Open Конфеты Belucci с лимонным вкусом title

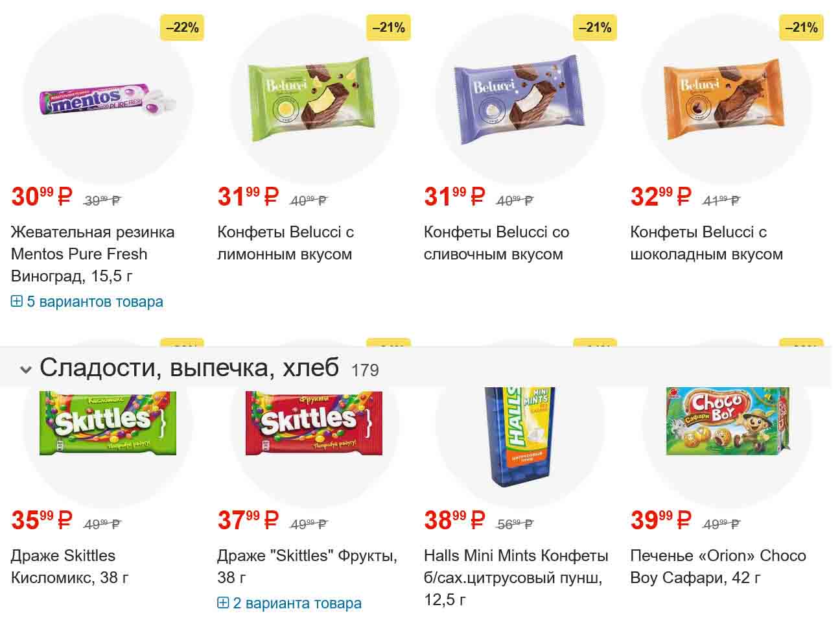(285, 243)
